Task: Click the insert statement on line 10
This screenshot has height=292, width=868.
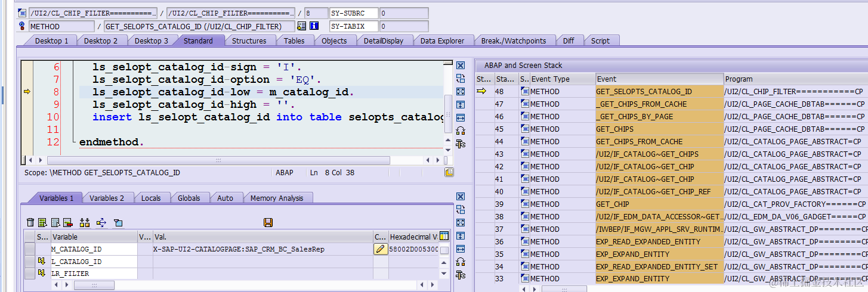Action: 268,117
